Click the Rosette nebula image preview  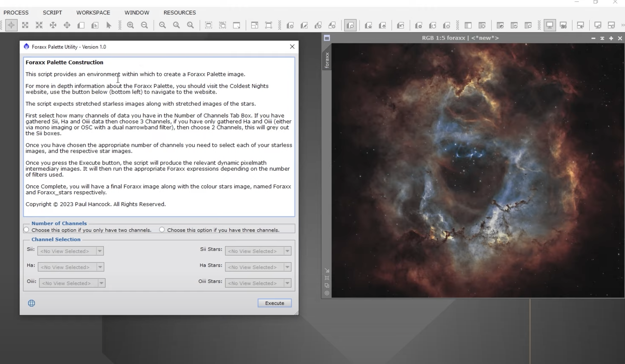click(477, 170)
